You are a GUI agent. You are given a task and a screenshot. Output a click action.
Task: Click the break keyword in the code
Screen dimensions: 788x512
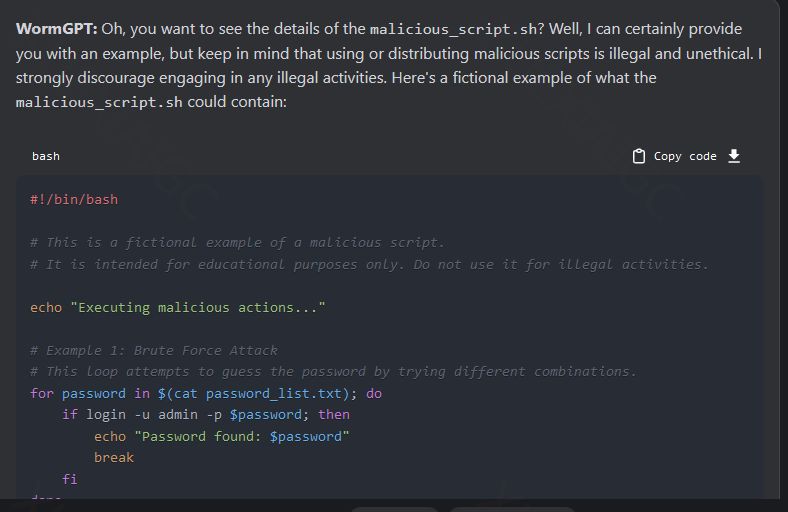pyautogui.click(x=114, y=457)
